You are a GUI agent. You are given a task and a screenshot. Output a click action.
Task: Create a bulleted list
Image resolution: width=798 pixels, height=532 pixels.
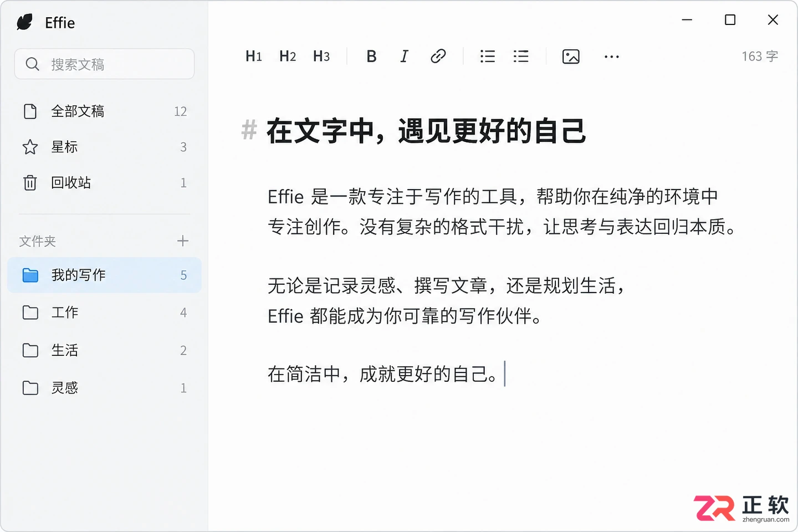point(488,56)
